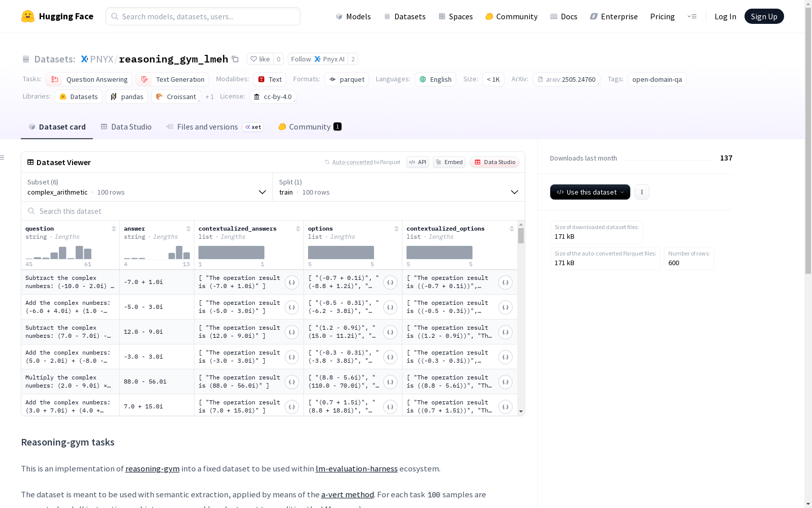Expand JSON for 'is ((-0.7 + 0.1i))' contextualized options cell

coord(505,282)
